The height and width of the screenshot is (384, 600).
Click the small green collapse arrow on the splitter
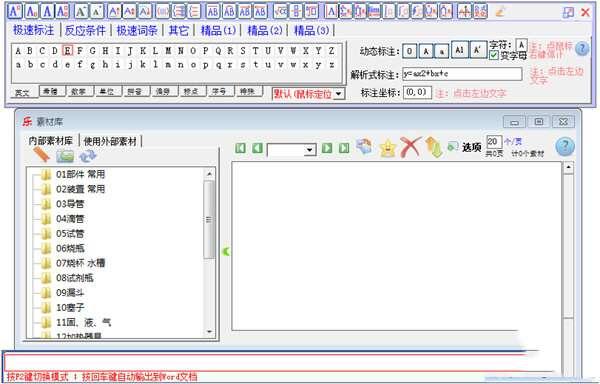point(226,251)
